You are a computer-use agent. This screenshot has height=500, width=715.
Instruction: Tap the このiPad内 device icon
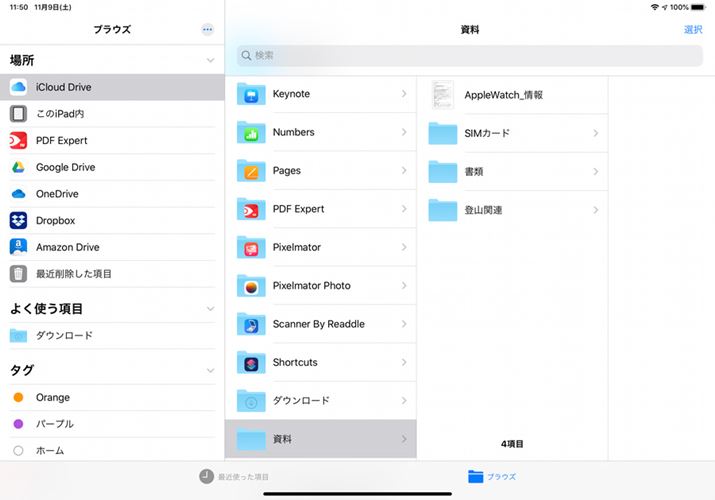pos(18,113)
